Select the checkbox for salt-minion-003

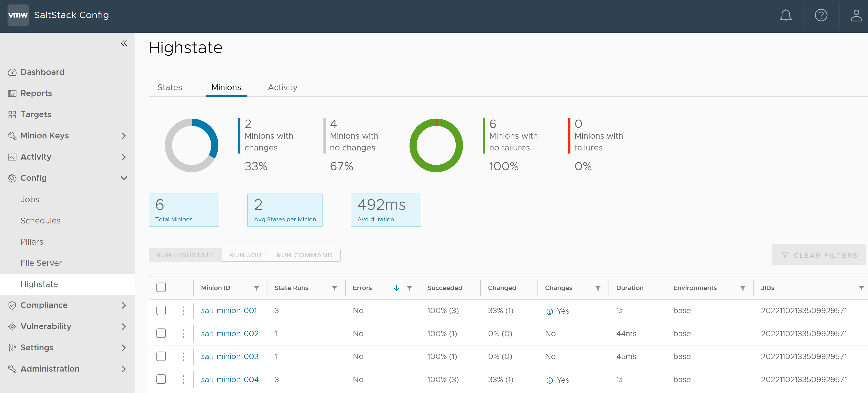pos(161,357)
